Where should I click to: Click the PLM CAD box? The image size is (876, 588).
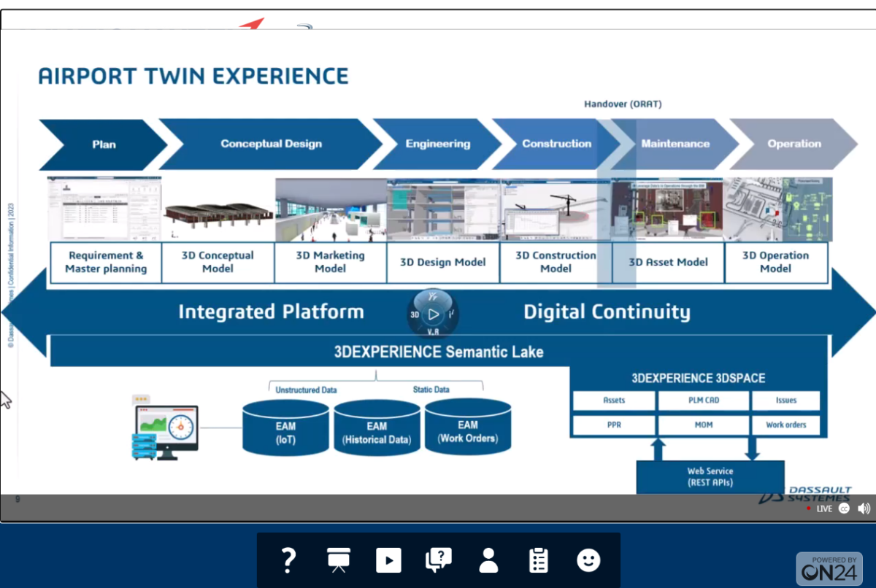703,401
